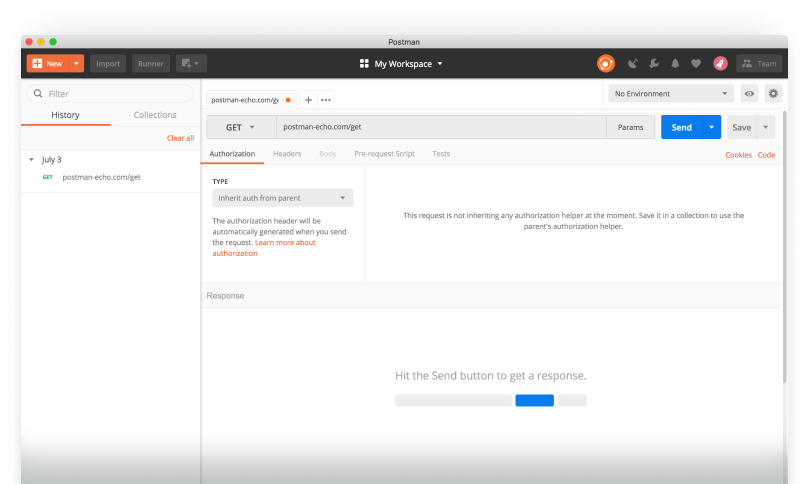Open manage environments gear icon
This screenshot has width=810, height=484.
(x=773, y=93)
